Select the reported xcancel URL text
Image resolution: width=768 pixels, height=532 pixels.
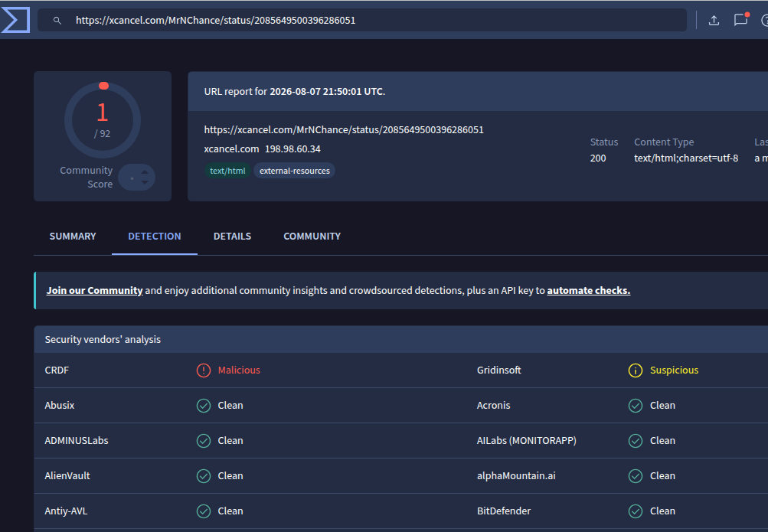point(344,129)
